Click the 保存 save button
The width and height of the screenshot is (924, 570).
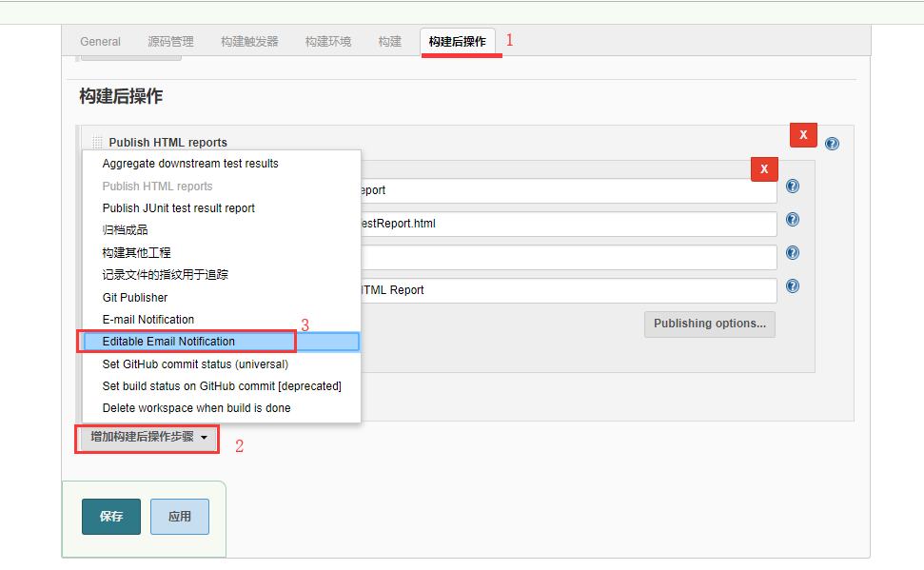pos(111,517)
